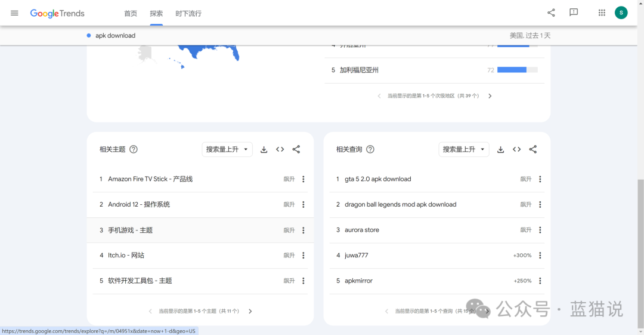Open help for 相关主题

point(134,149)
